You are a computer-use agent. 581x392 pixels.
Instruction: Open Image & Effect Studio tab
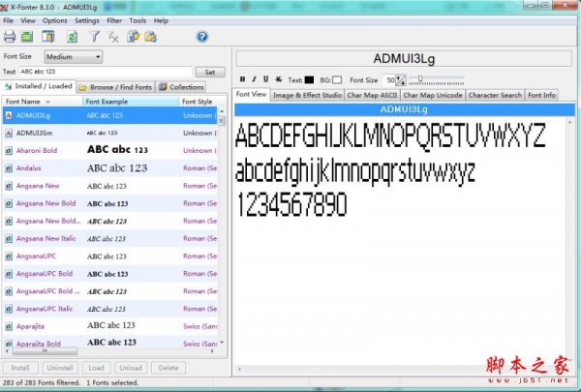click(x=307, y=95)
